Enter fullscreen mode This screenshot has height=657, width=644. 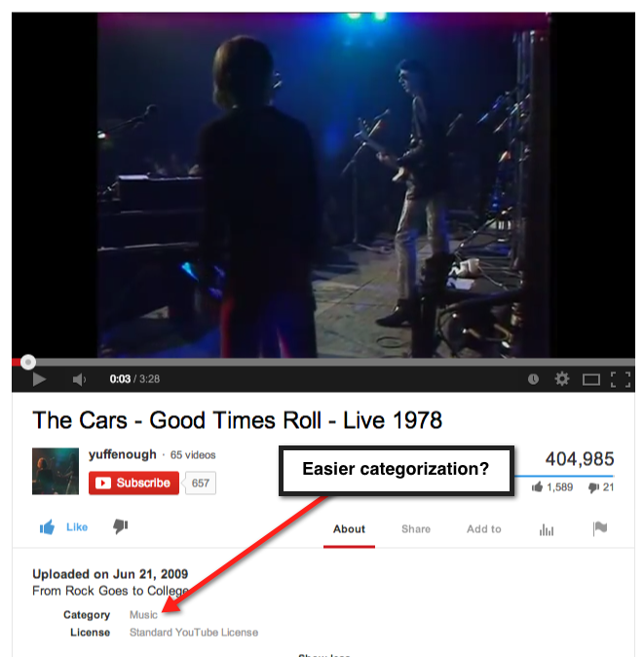[x=621, y=379]
